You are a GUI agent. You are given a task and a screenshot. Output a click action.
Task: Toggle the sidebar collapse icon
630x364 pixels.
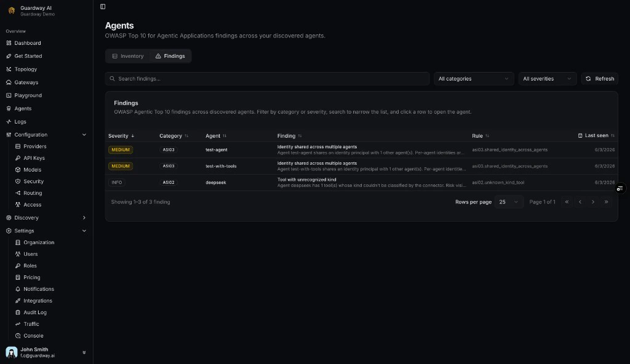(x=103, y=6)
